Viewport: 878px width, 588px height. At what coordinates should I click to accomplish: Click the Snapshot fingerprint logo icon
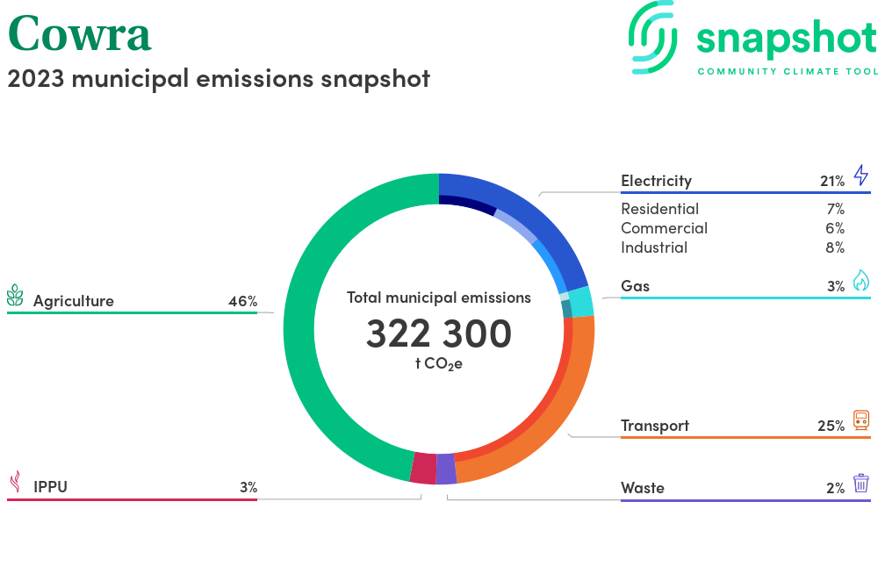pos(653,37)
